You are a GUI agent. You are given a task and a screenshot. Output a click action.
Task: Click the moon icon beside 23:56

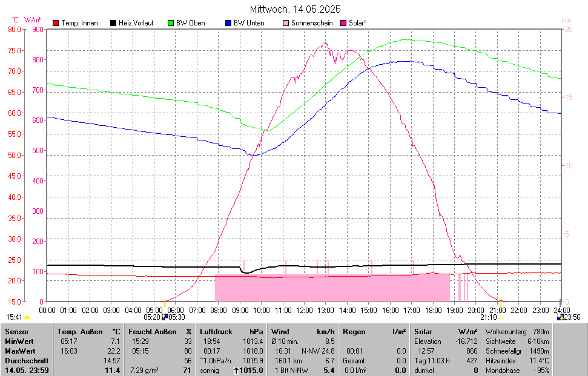click(x=560, y=317)
